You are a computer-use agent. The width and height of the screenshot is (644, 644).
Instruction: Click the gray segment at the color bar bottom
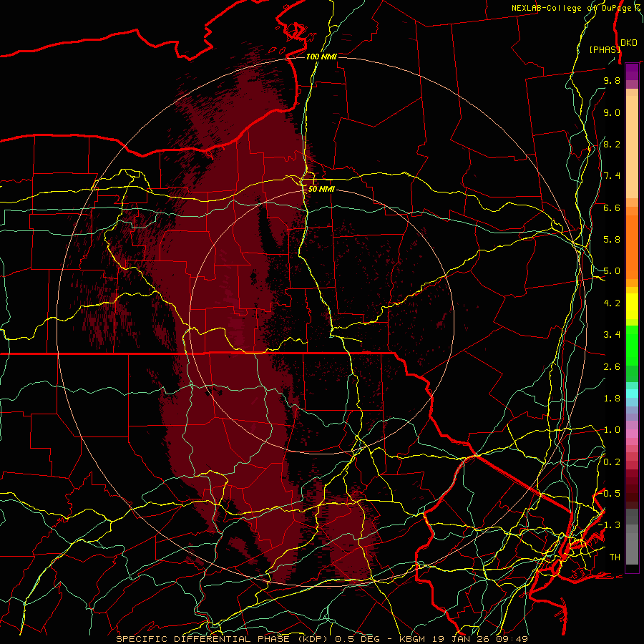[632, 549]
